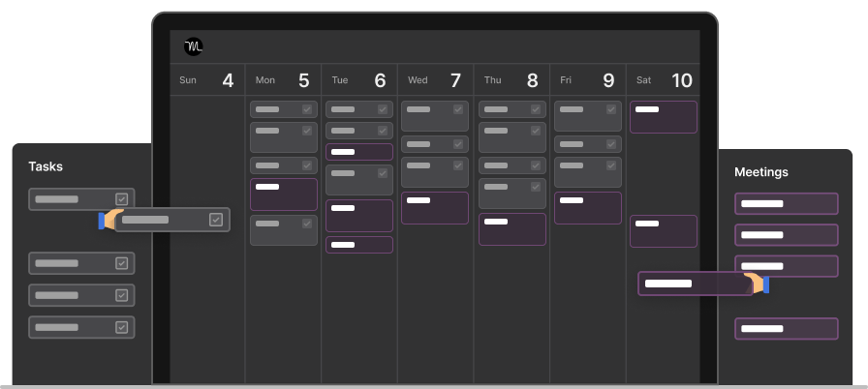Open the purple meeting block on Thursday
Viewport: 868px width, 389px height.
click(512, 229)
